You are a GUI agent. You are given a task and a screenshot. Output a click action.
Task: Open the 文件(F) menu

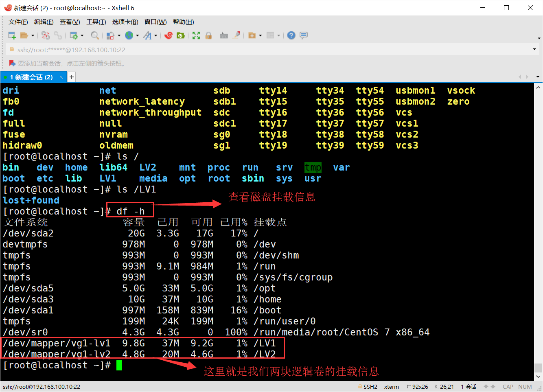pos(18,22)
